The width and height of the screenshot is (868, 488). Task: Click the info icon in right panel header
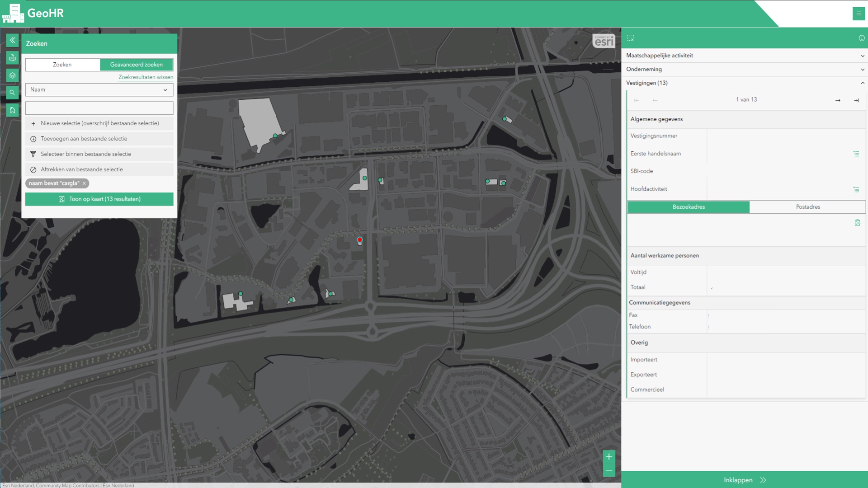pos(861,38)
